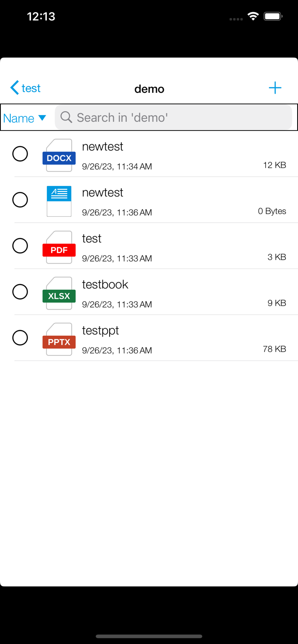Tap the XLSX icon for testbook
298x644 pixels.
59,293
